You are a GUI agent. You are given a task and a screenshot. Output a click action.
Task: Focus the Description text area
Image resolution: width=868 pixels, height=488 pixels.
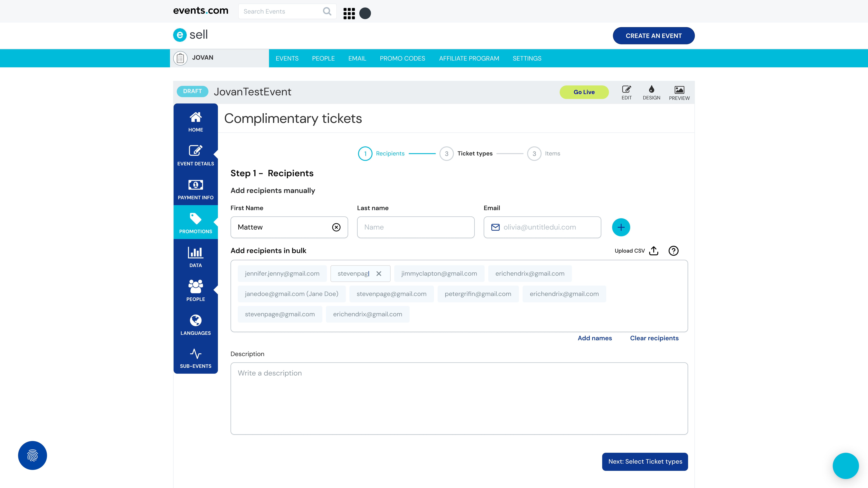[x=459, y=398]
